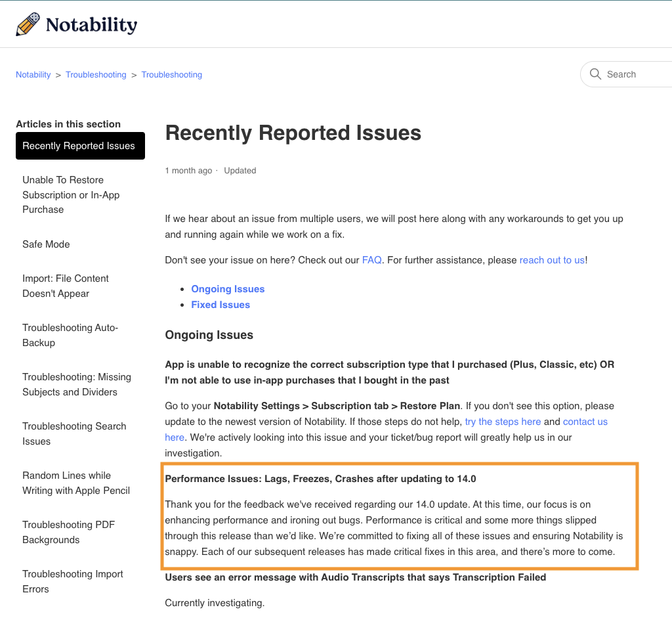
Task: Click the Notability pencil logo icon
Action: [28, 24]
